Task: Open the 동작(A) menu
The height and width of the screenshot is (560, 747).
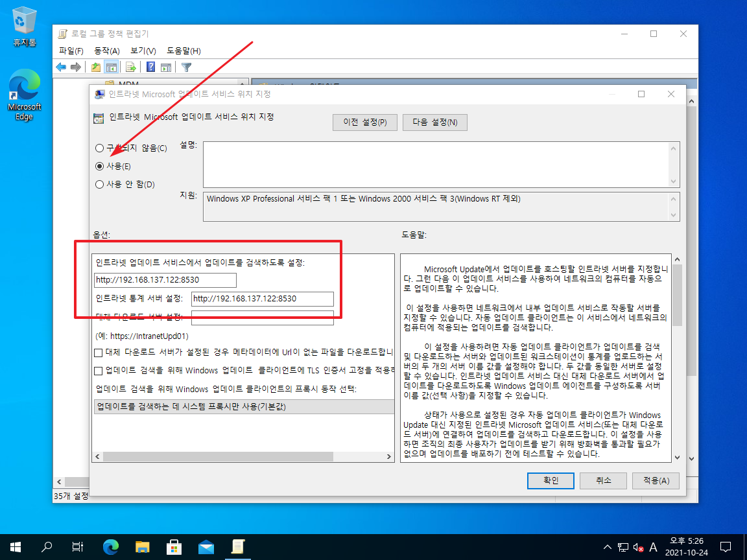Action: [x=107, y=51]
